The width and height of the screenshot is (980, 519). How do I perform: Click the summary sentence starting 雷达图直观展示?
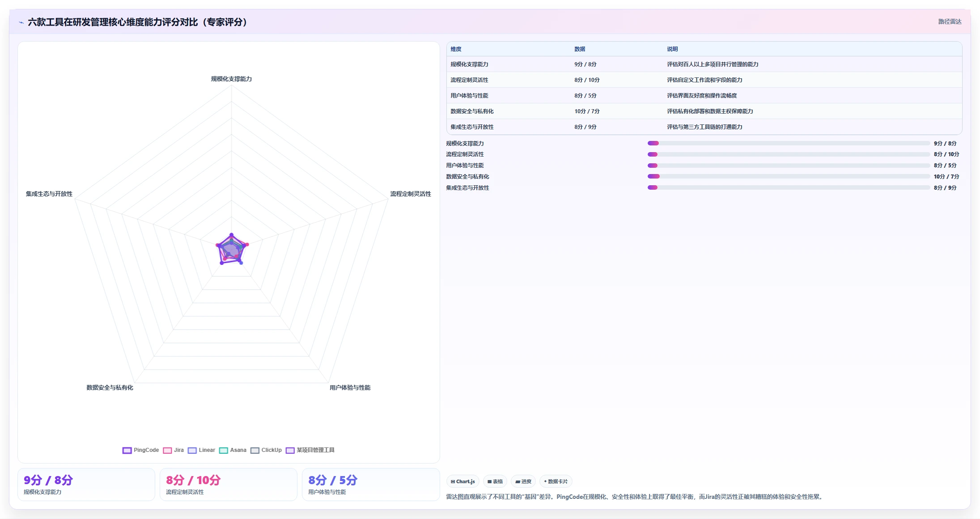tap(635, 497)
